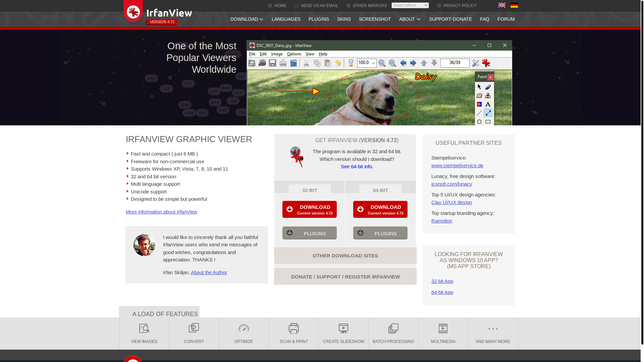Click 'Multi language support' list item

(155, 184)
